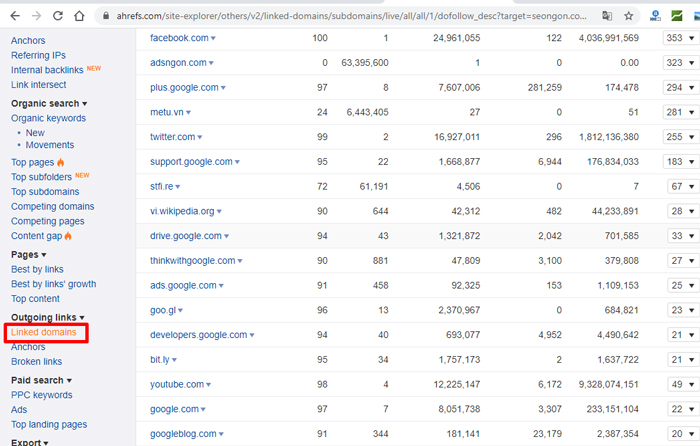Click the blue extension icon near star

tap(655, 16)
